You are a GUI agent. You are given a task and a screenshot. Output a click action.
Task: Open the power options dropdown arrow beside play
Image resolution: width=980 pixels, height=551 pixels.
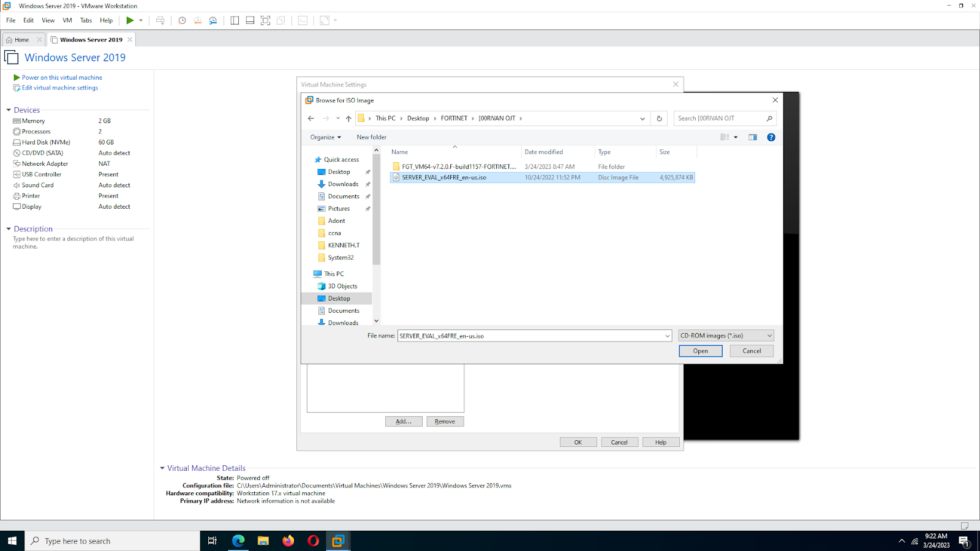[x=141, y=20]
